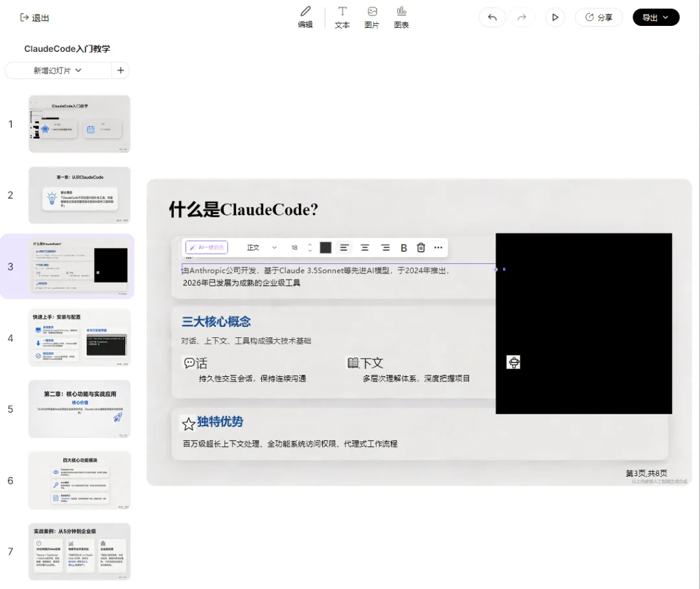Undo the last action
The width and height of the screenshot is (700, 589).
(493, 18)
